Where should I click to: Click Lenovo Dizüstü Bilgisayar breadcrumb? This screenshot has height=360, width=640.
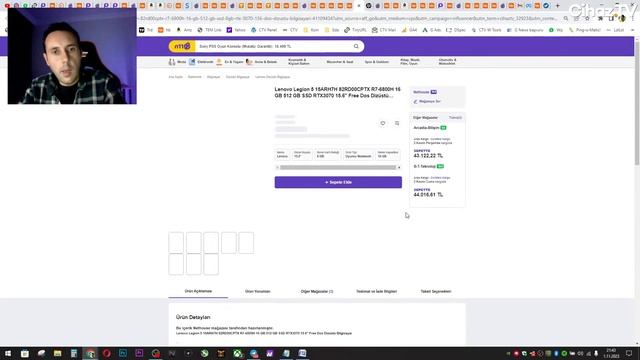coord(272,77)
